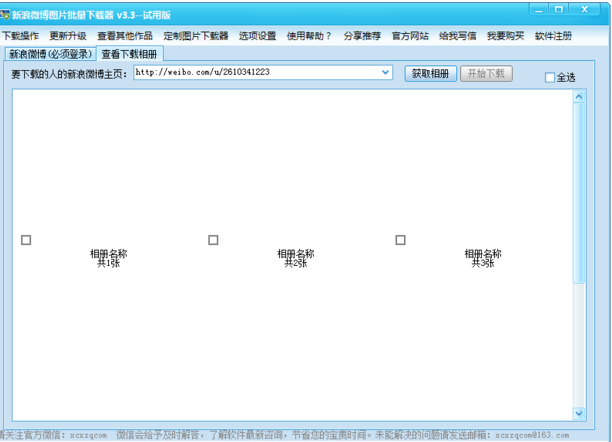Click the 获取相册 button
Image resolution: width=612 pixels, height=442 pixels.
(431, 73)
